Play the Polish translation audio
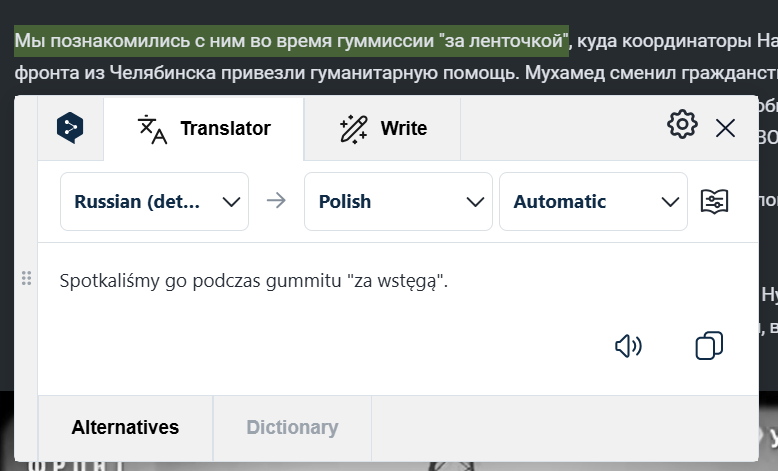The image size is (778, 471). [x=628, y=346]
